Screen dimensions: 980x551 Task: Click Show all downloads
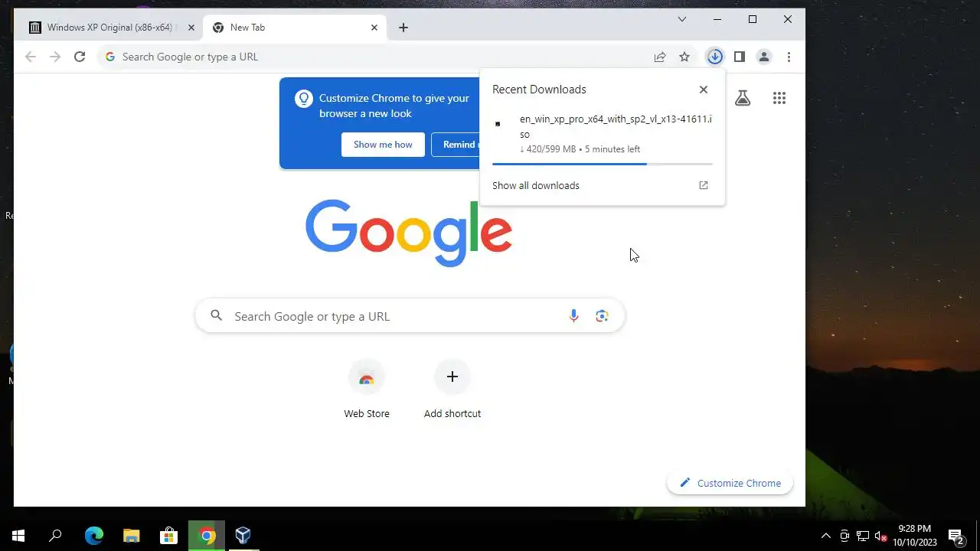536,185
